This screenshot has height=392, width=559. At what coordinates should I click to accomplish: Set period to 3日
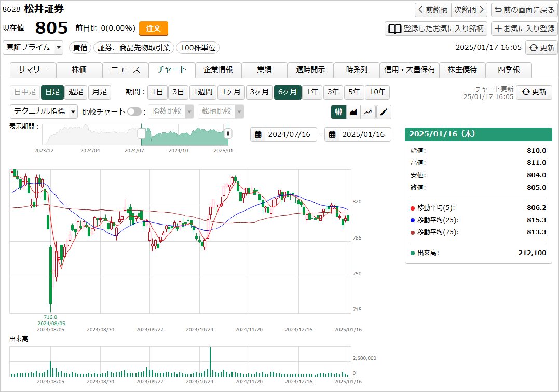pos(178,92)
